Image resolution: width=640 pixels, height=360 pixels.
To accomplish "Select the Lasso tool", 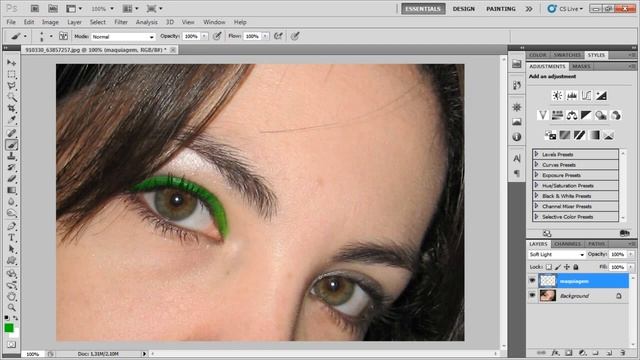I will 11,86.
